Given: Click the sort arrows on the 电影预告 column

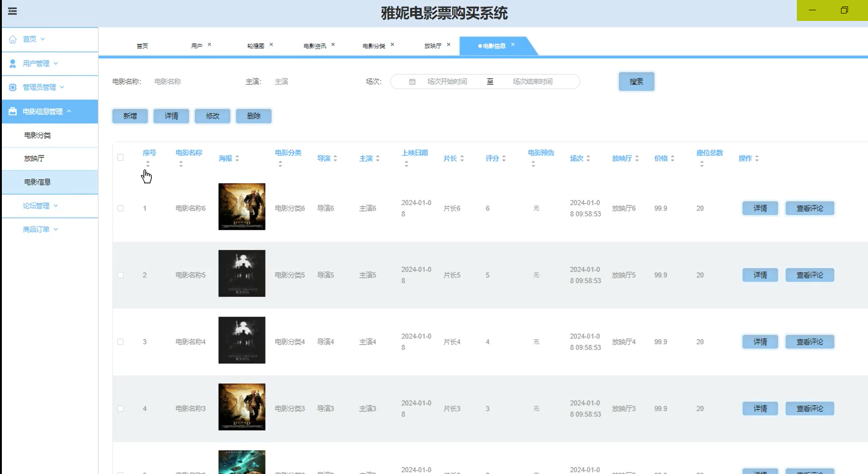Looking at the screenshot, I should [533, 164].
